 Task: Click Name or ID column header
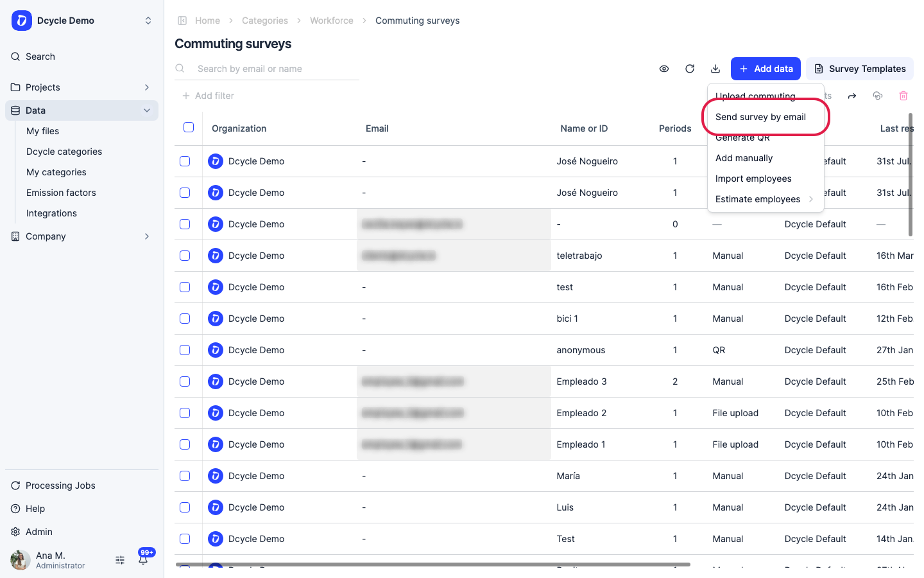click(x=584, y=128)
